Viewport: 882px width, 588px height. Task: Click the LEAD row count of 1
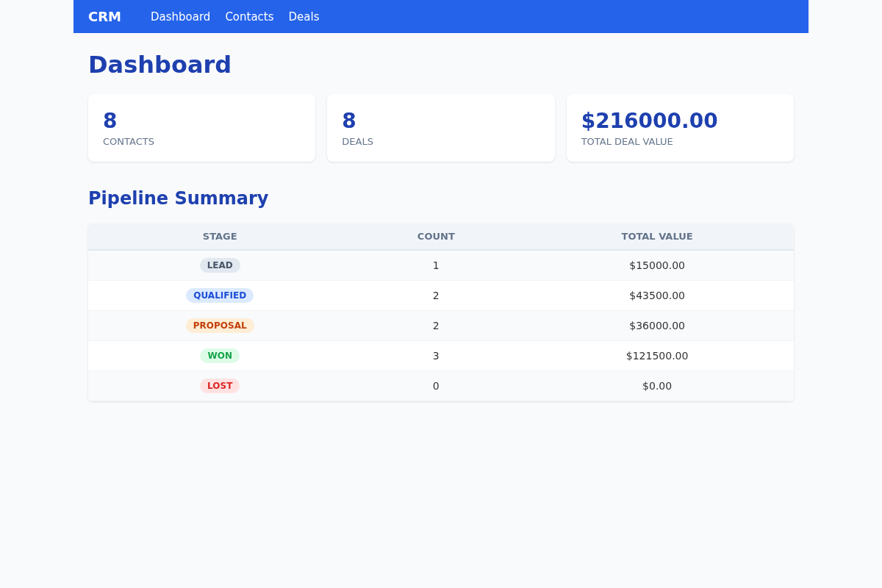click(x=436, y=265)
